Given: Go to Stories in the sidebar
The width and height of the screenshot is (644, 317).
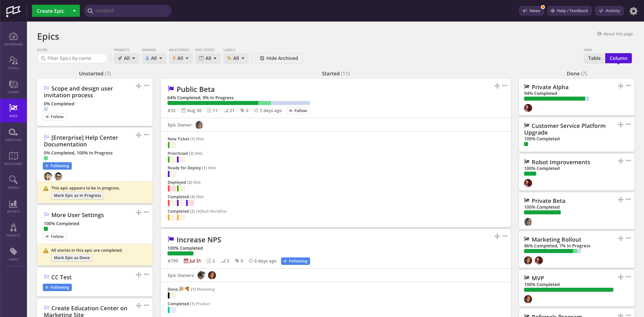Looking at the screenshot, I should [13, 87].
